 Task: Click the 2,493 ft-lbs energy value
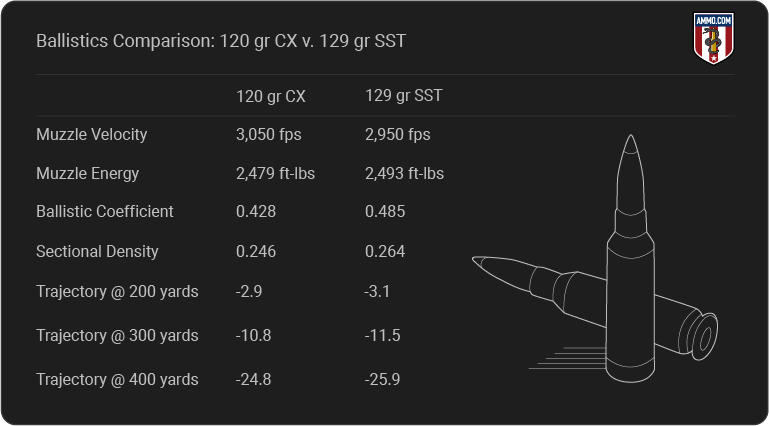(x=405, y=173)
